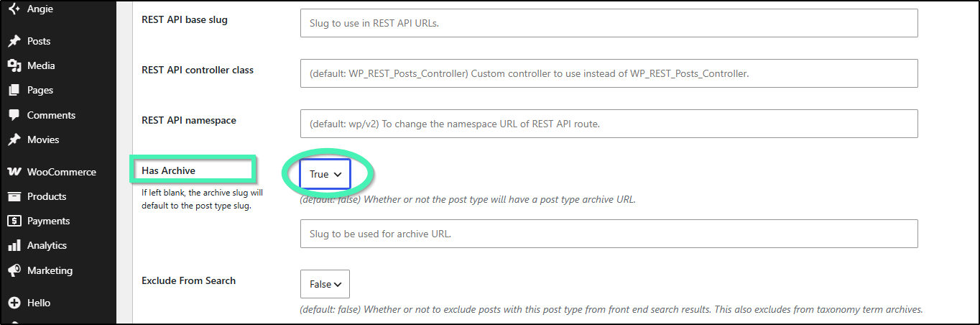
Task: Focus the REST API controller class field
Action: point(609,73)
